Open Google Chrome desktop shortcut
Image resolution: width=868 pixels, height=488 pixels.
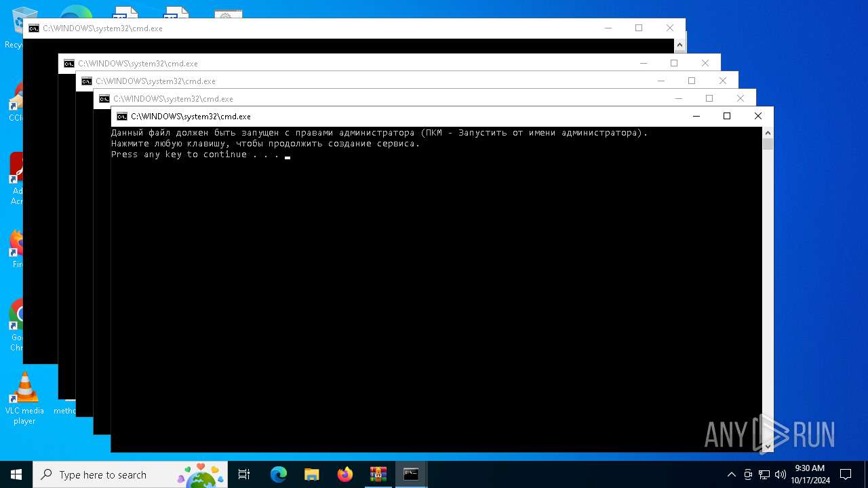pyautogui.click(x=16, y=325)
